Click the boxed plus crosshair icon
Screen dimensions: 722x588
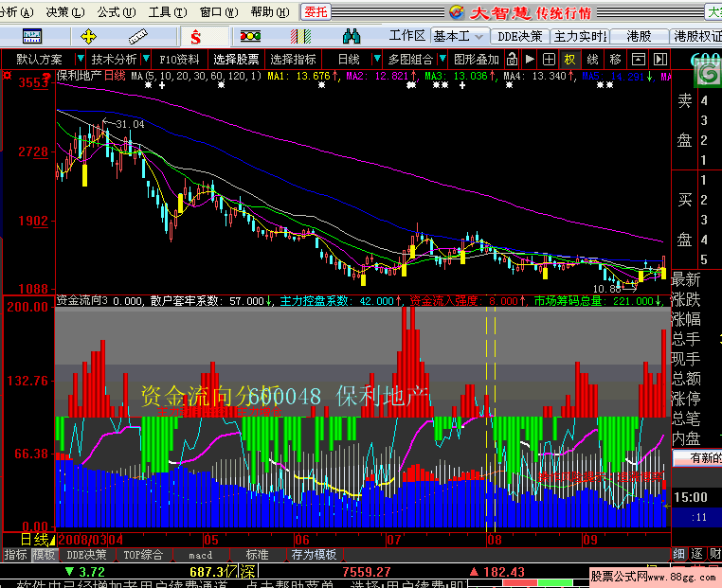549,60
